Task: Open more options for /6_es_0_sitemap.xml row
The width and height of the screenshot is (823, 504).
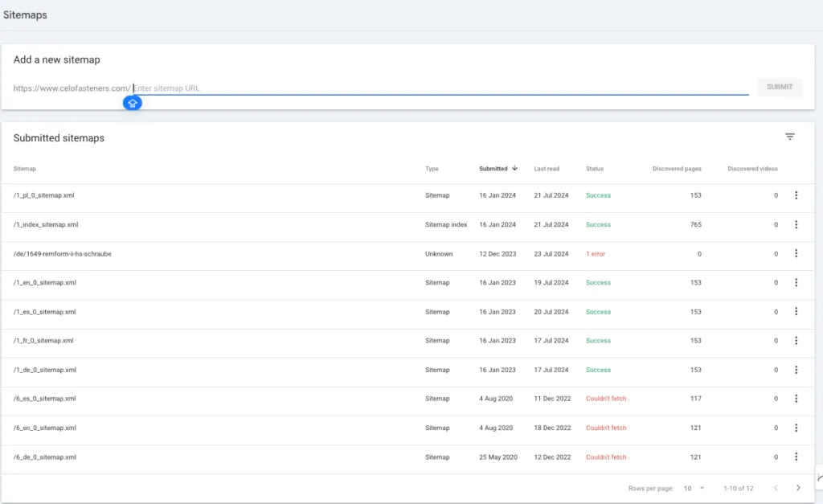Action: tap(796, 399)
